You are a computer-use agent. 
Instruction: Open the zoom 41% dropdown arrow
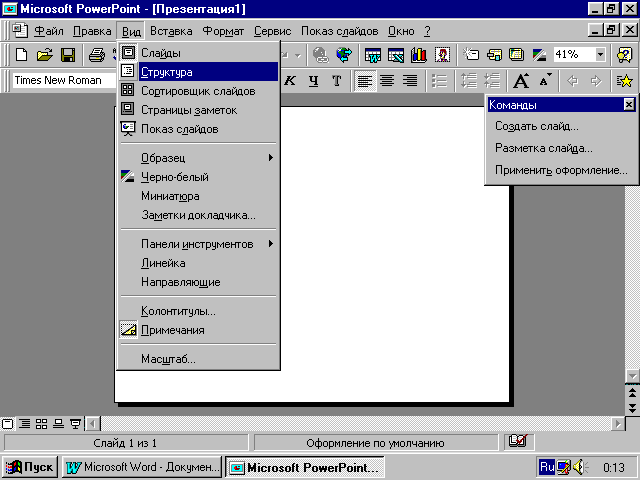pos(600,54)
